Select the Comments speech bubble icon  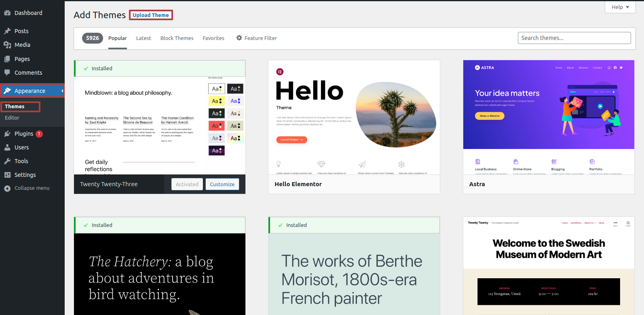point(7,73)
